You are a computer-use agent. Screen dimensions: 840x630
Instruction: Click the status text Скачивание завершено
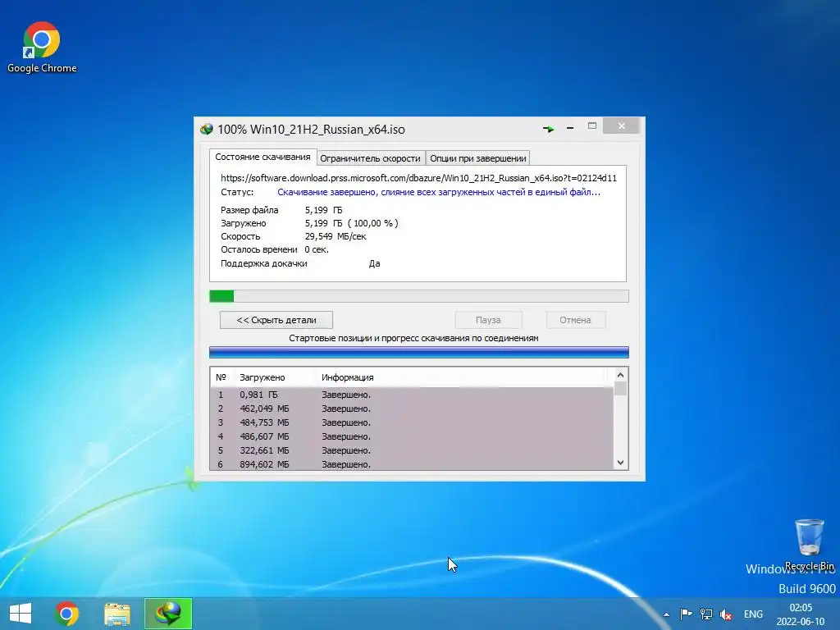(x=439, y=192)
